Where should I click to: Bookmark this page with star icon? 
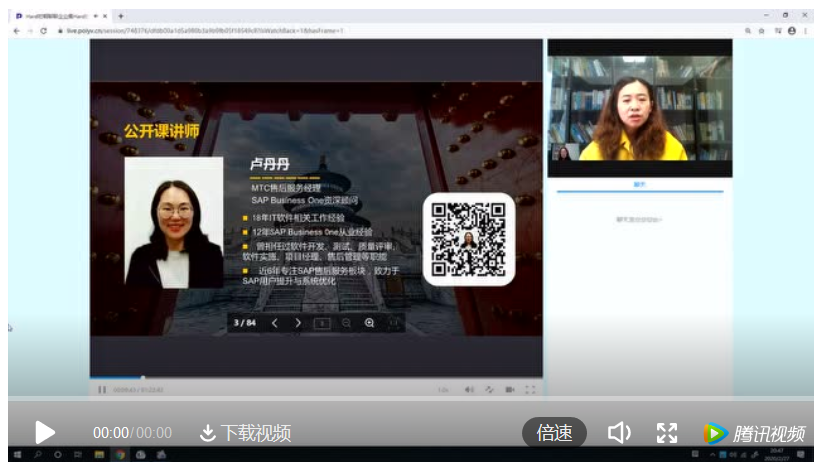[x=761, y=31]
